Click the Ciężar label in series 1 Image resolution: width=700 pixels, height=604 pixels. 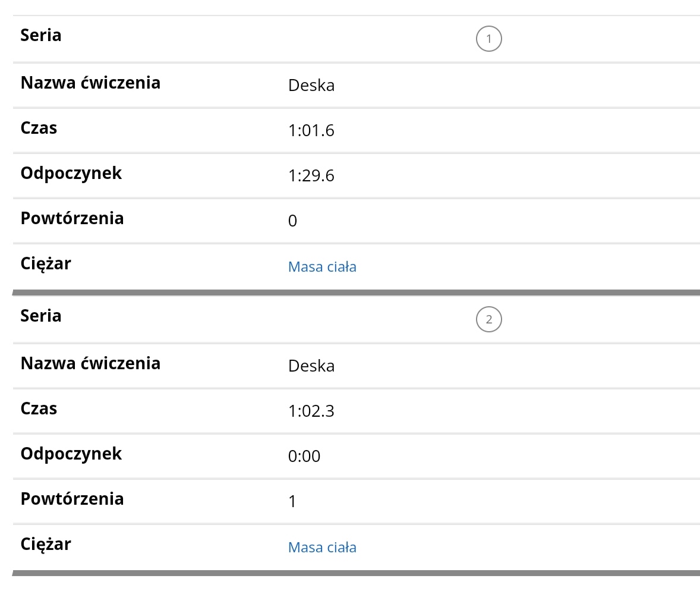[x=46, y=264]
